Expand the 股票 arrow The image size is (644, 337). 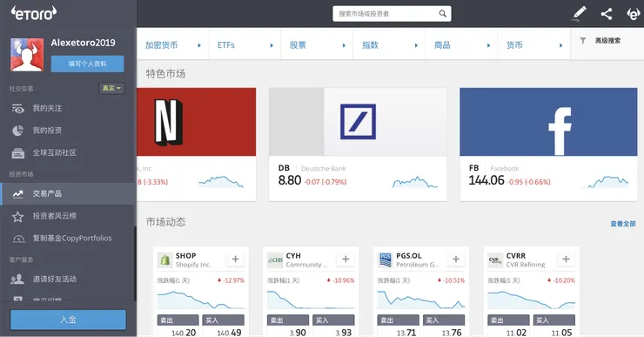[344, 45]
